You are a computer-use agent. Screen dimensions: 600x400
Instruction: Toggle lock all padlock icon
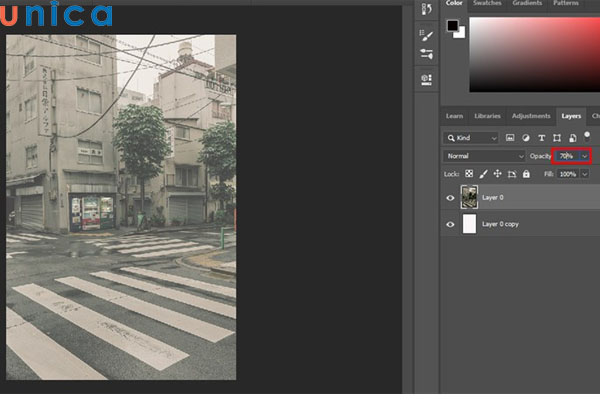[x=527, y=174]
